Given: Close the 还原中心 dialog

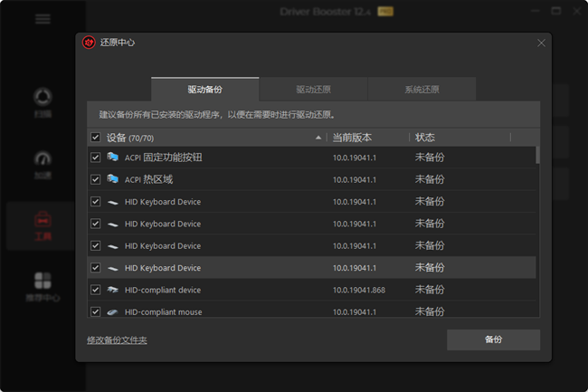Looking at the screenshot, I should click(x=541, y=43).
